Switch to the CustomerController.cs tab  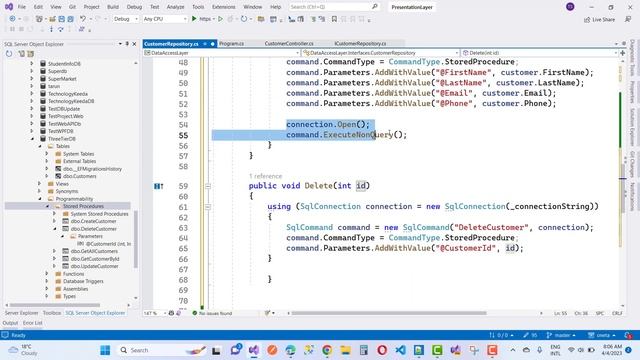click(x=289, y=43)
